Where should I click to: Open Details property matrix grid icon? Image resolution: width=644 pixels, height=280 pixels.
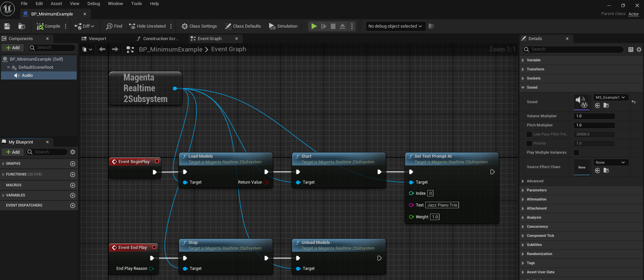pos(631,50)
